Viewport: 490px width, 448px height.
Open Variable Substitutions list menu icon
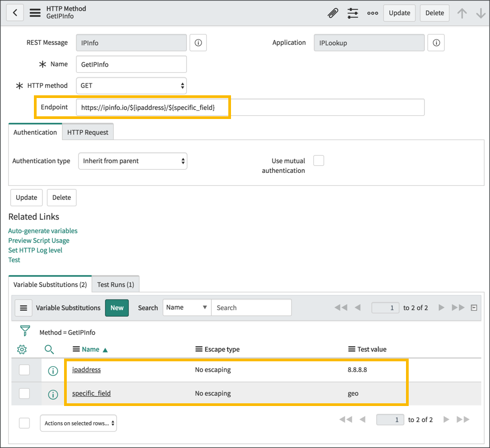(24, 308)
